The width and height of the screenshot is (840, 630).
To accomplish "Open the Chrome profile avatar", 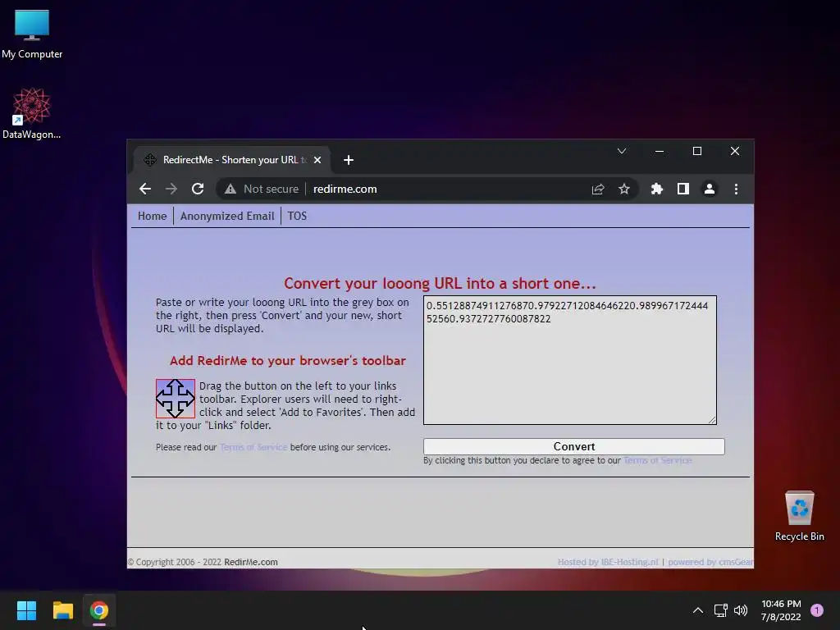I will [x=710, y=189].
